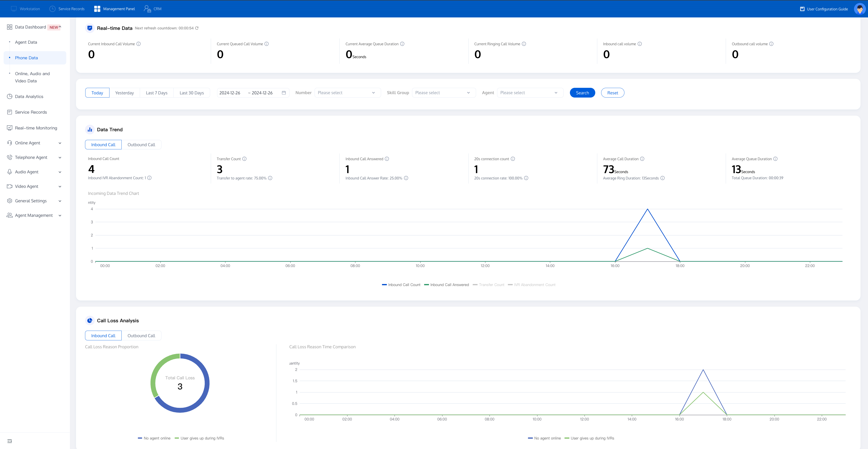
Task: Click the info icon next to Transfer Count
Action: pos(245,159)
